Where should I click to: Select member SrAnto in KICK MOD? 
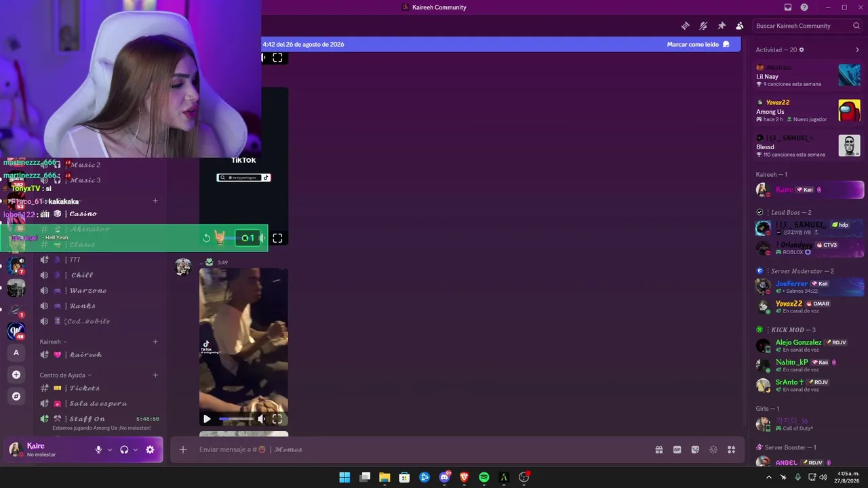tap(808, 385)
